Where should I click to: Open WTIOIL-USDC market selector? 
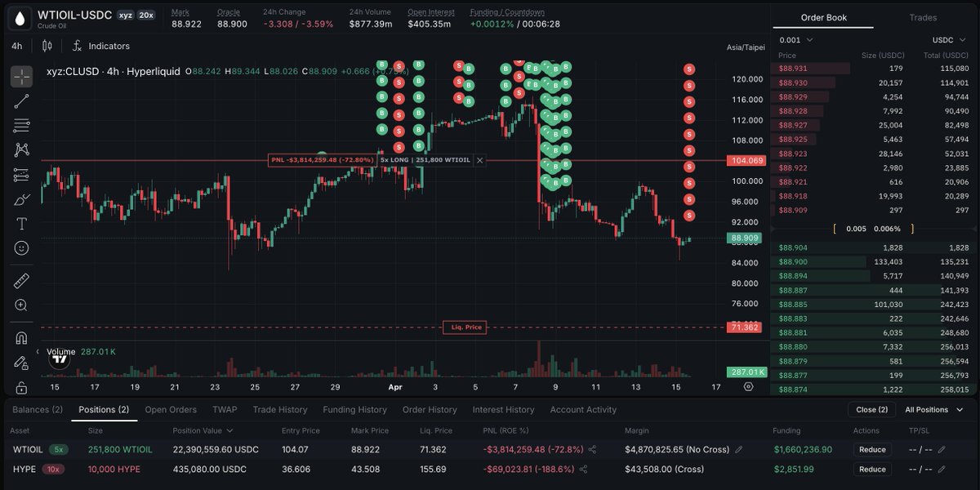[x=75, y=15]
